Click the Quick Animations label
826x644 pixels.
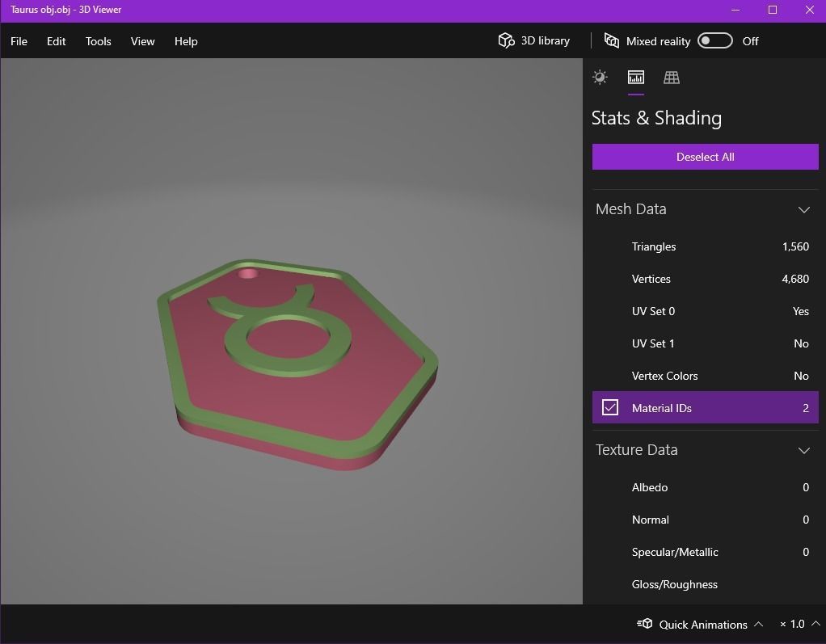click(x=702, y=625)
